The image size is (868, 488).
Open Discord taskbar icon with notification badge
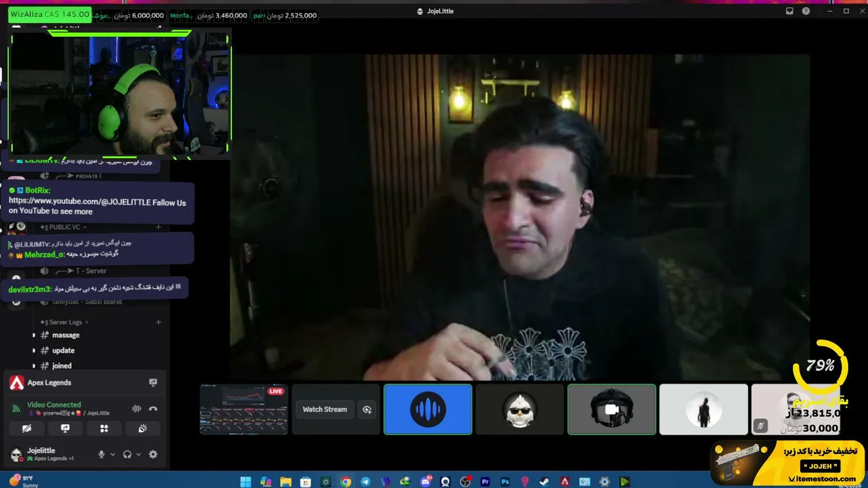point(426,482)
